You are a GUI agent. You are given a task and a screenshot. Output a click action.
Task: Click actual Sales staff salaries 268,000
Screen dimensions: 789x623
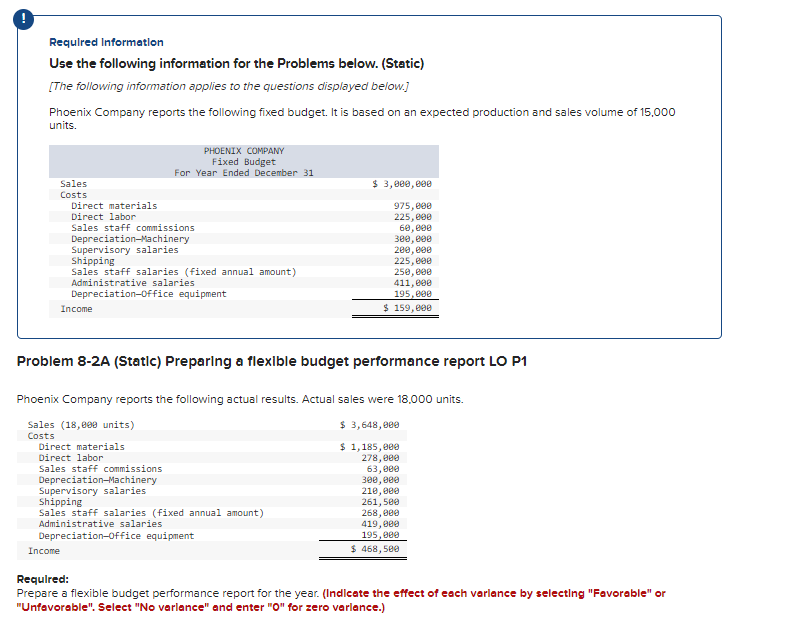pyautogui.click(x=380, y=513)
